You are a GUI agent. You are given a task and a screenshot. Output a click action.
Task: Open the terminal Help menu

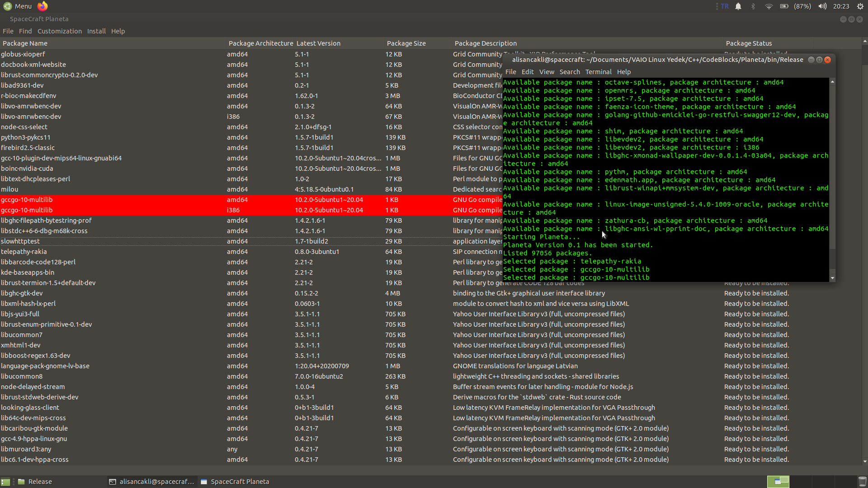point(624,72)
